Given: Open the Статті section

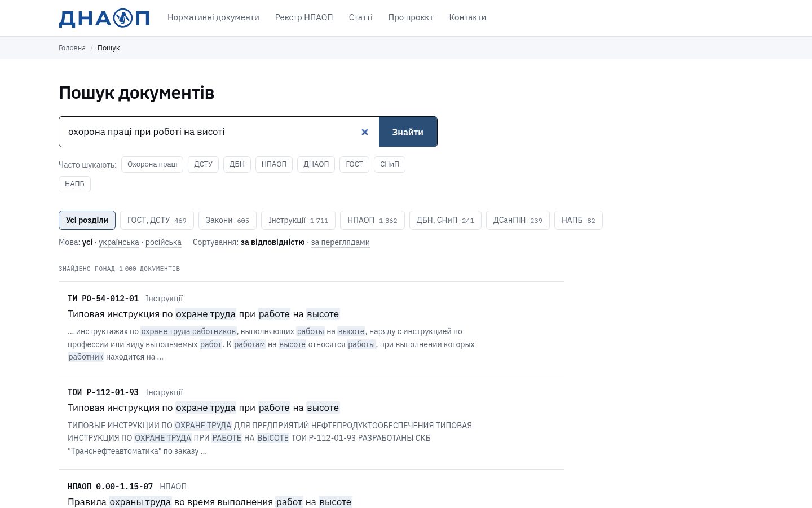Looking at the screenshot, I should point(360,17).
